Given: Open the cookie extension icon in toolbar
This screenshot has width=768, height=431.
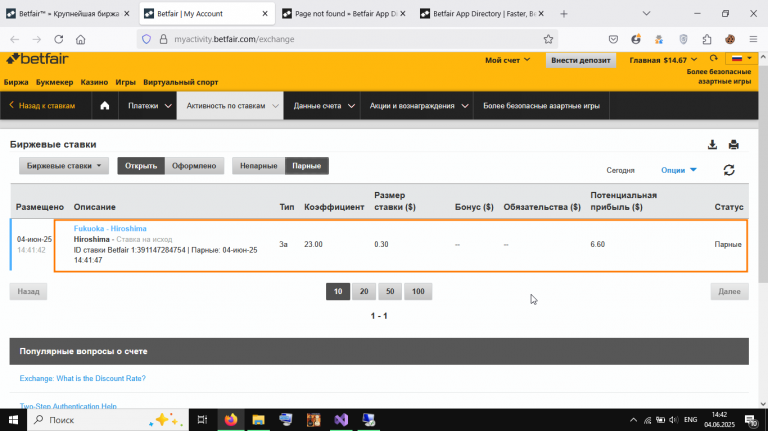Looking at the screenshot, I should click(x=730, y=39).
